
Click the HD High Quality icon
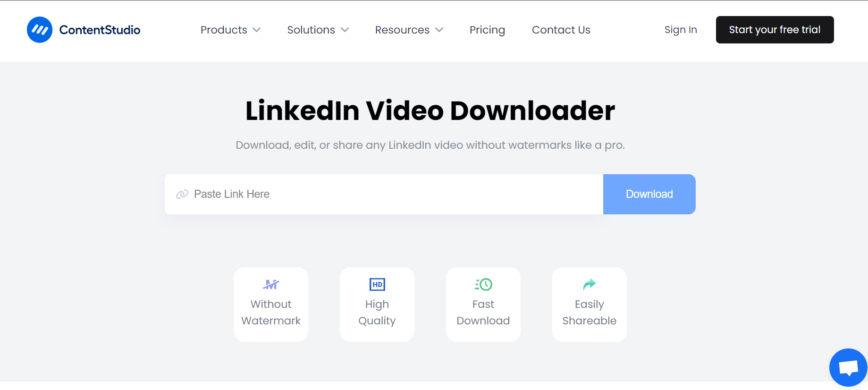click(377, 284)
